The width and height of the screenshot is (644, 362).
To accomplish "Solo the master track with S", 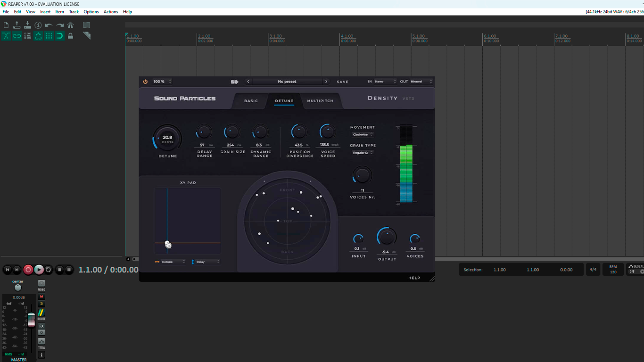I will coord(41,304).
